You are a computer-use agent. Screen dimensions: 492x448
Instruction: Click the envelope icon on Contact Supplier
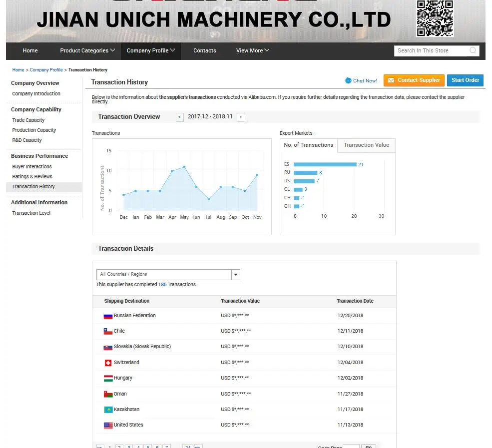[391, 80]
